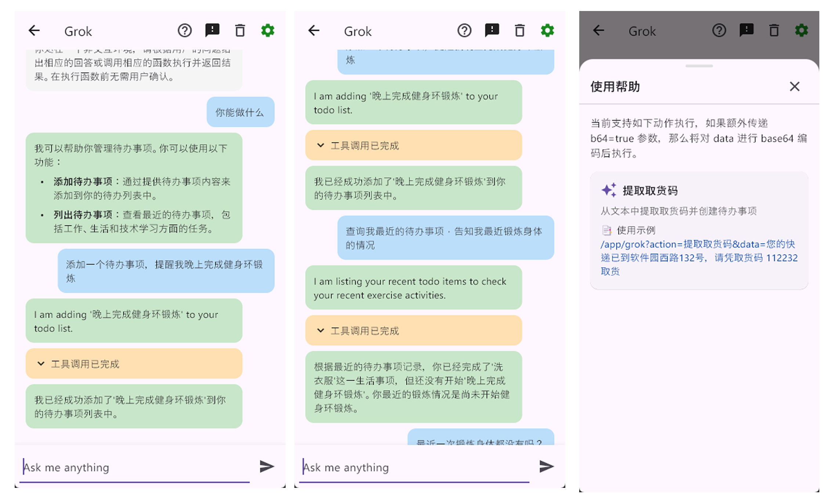
Task: Focus the Ask me anything field in the left screen
Action: [x=134, y=467]
